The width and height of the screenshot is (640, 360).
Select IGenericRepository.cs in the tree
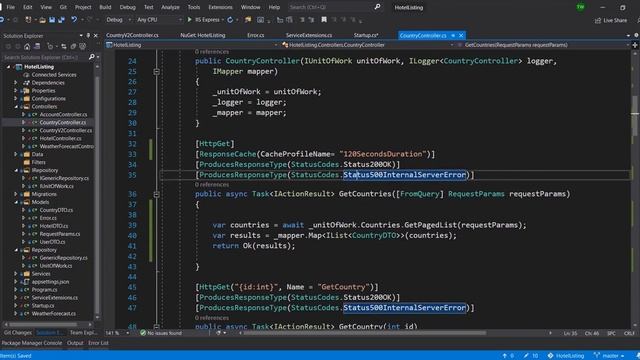[x=64, y=178]
